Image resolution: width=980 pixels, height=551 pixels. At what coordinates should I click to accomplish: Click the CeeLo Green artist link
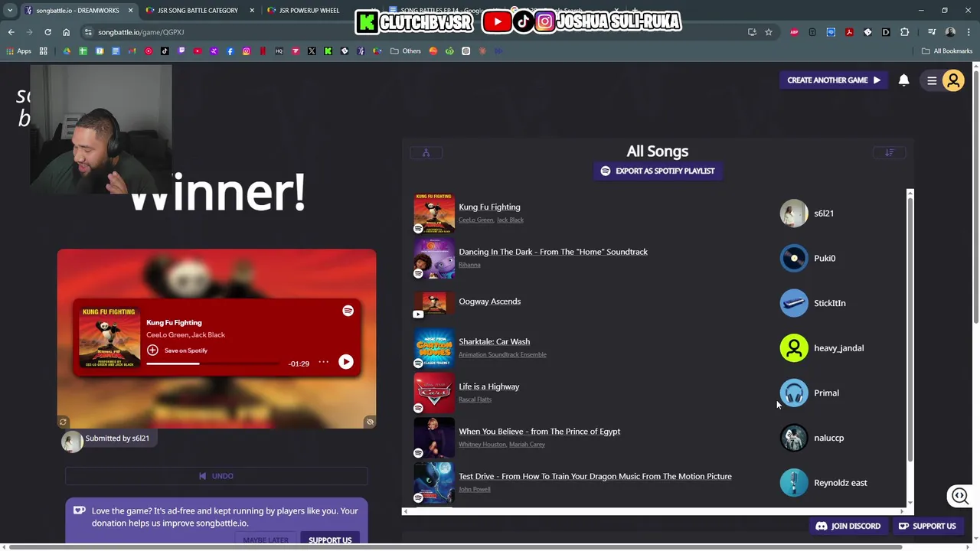tap(475, 220)
